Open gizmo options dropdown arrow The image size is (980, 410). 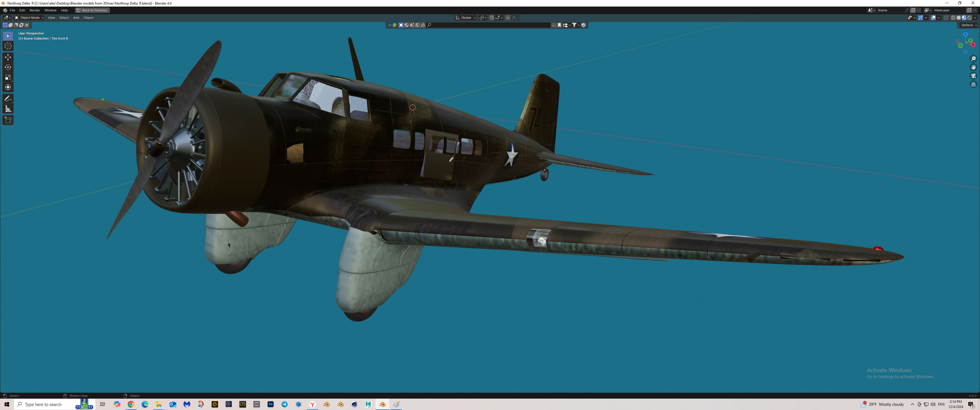click(926, 18)
